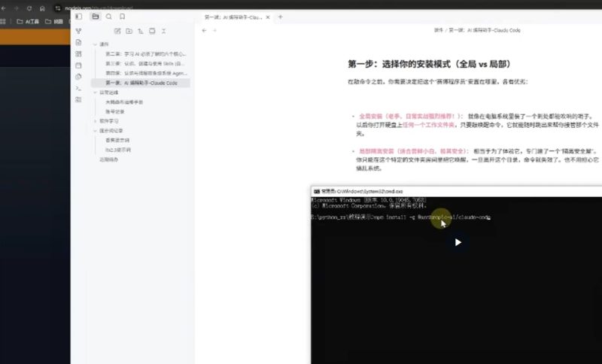Reload the page in the browser
The height and width of the screenshot is (364, 602).
[x=29, y=8]
